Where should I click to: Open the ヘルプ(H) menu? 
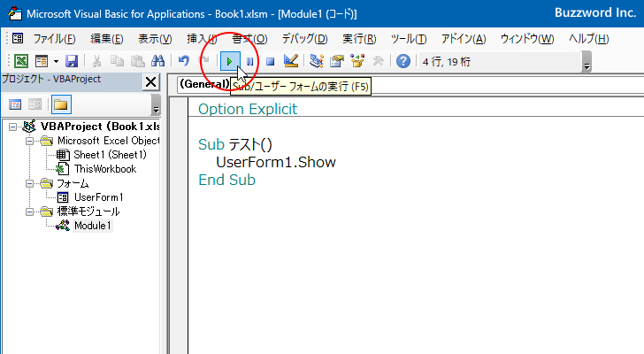coord(588,39)
